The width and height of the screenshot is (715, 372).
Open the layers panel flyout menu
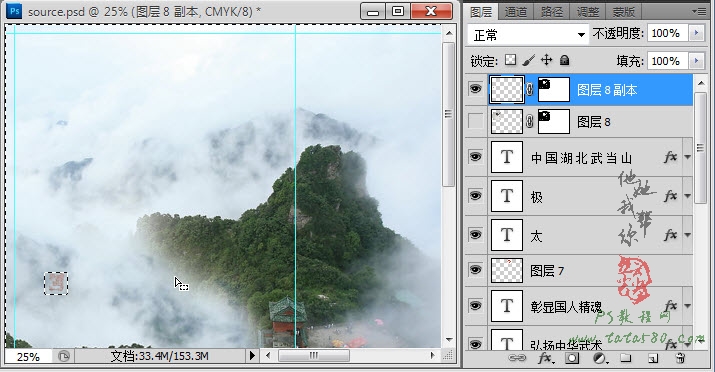tap(699, 11)
